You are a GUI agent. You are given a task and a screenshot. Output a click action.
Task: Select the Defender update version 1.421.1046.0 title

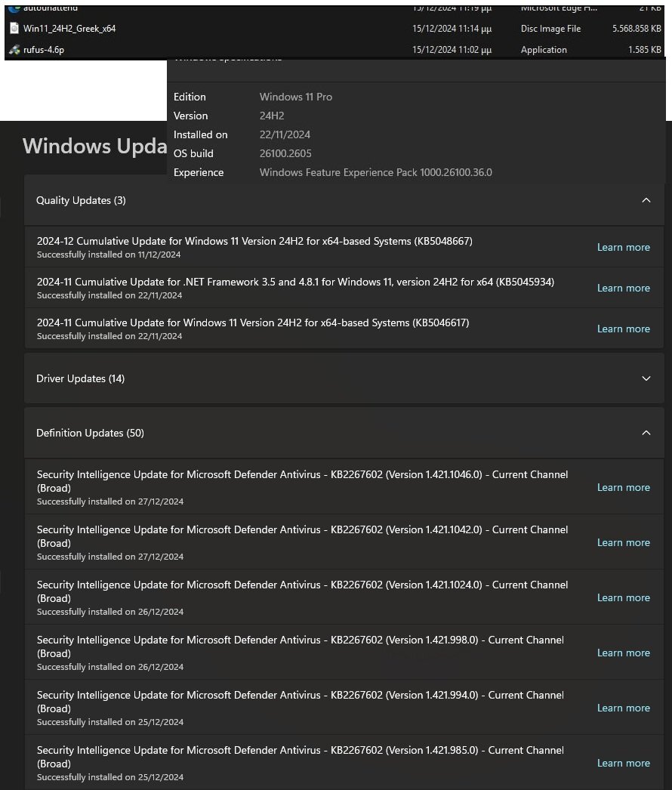coord(302,481)
